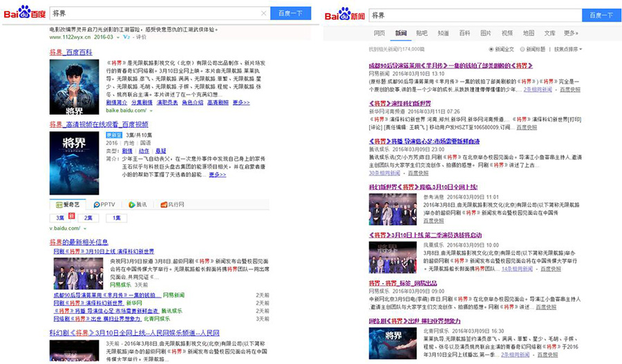Open the 将界_百度百科 result link

tap(70, 52)
